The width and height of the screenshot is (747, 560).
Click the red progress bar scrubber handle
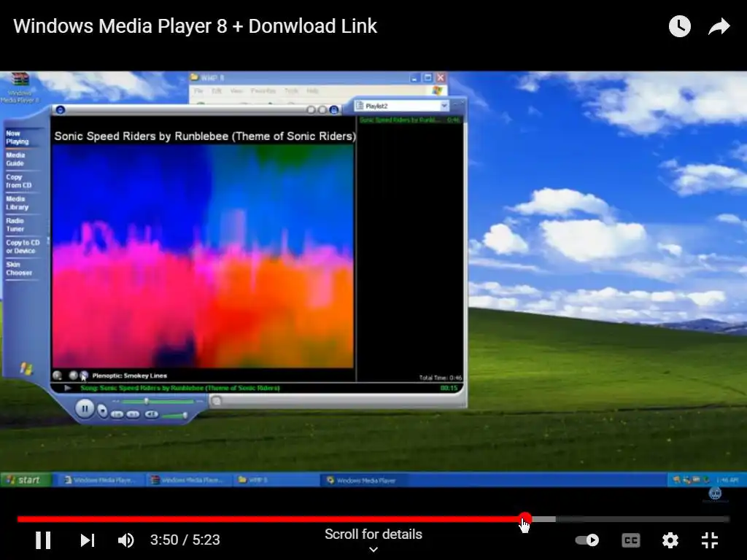(525, 518)
